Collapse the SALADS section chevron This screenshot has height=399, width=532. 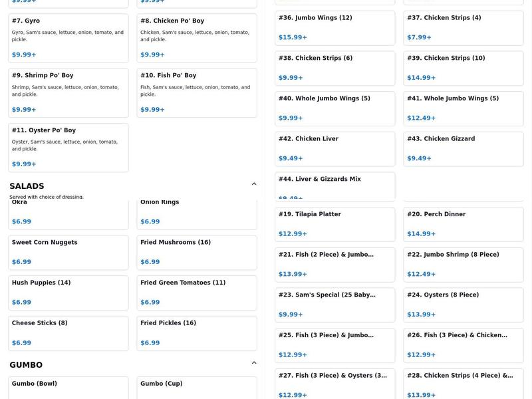click(x=254, y=184)
